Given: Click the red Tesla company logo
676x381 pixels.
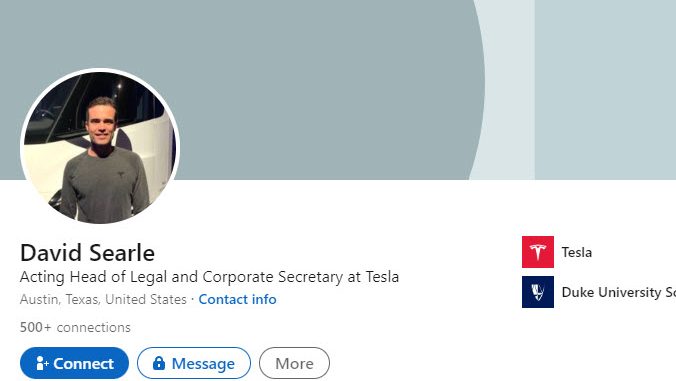Looking at the screenshot, I should tap(538, 252).
